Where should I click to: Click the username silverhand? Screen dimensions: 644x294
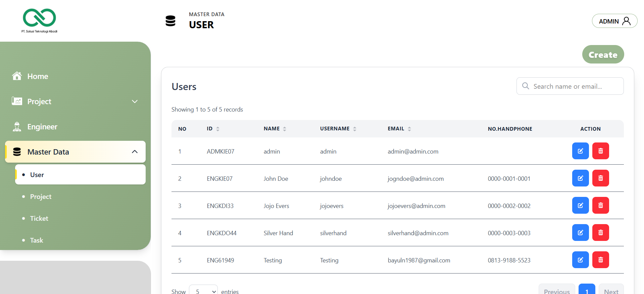[333, 233]
